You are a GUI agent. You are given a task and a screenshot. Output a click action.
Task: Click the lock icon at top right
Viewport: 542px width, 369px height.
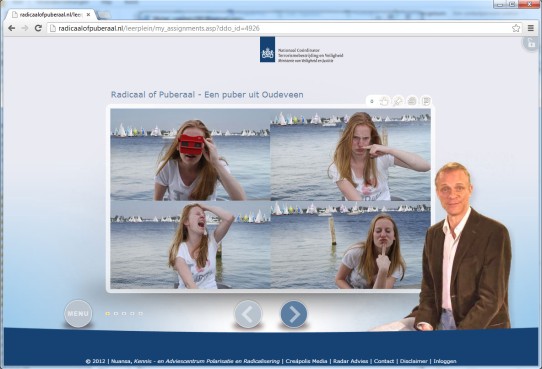531,44
